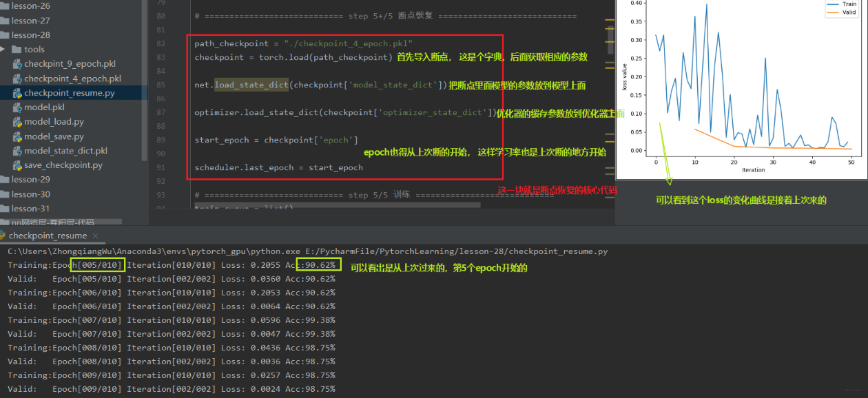Expand the tools folder arrow
The image size is (868, 398).
coord(3,49)
